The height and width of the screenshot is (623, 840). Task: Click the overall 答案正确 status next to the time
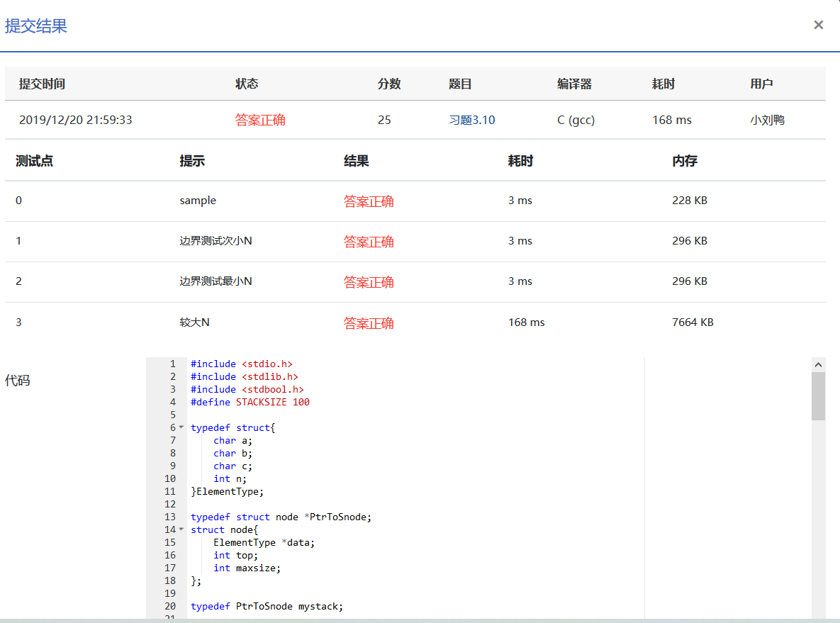coord(260,120)
